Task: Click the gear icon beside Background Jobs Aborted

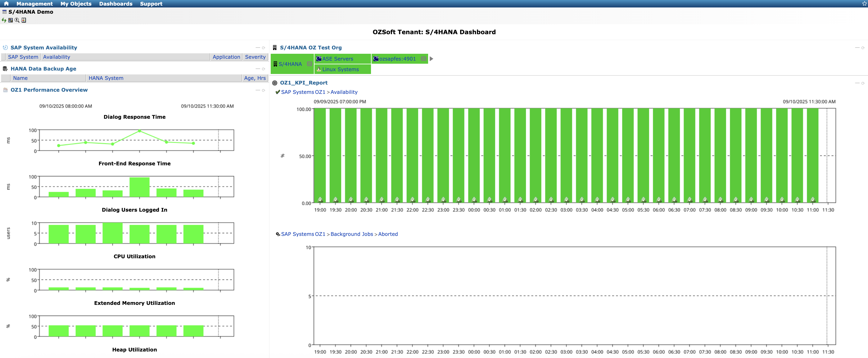Action: click(278, 234)
